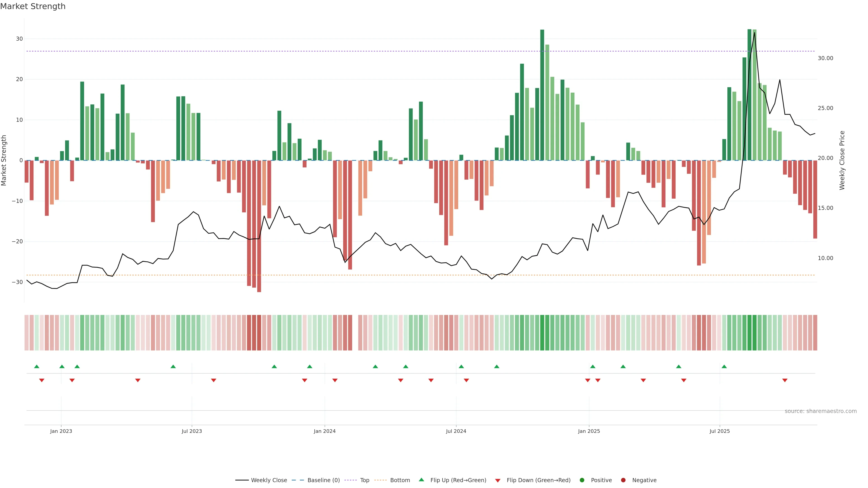Click the last green flip-up triangle after Jul 2025
Screen dimensions: 868x488
point(724,366)
